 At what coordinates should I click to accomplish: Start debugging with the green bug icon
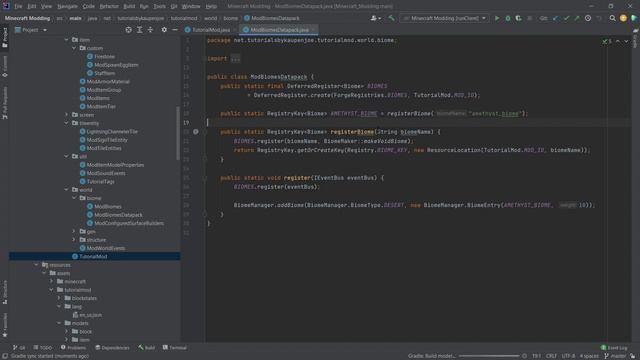508,18
